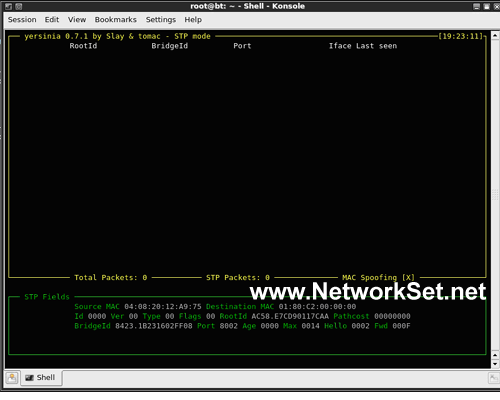500x400 pixels.
Task: Click RootId value AC58.E7CD90117CAA
Action: 290,316
